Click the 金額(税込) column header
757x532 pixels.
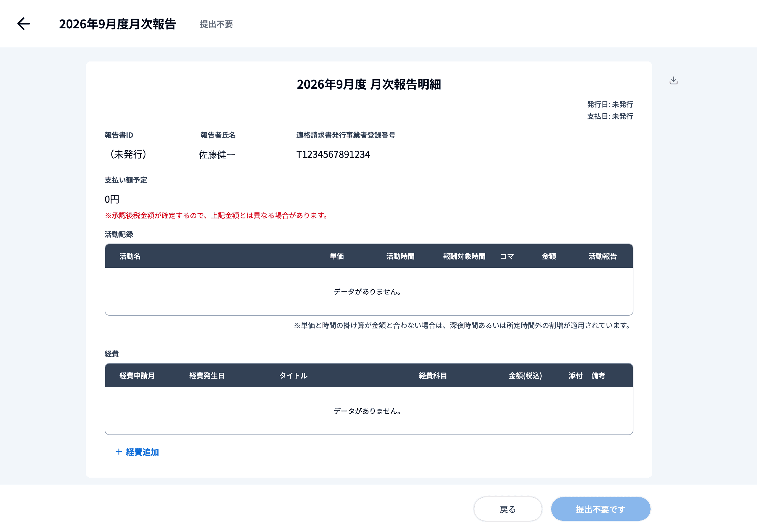pos(525,376)
